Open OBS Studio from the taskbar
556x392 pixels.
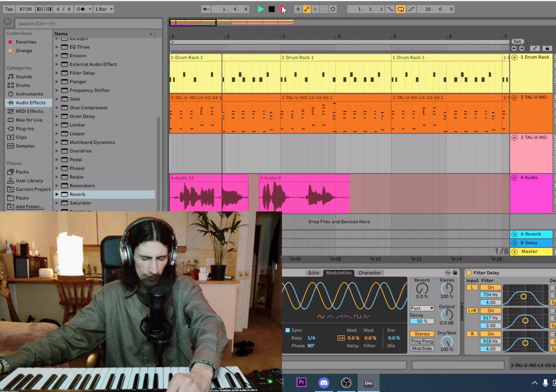tap(346, 383)
